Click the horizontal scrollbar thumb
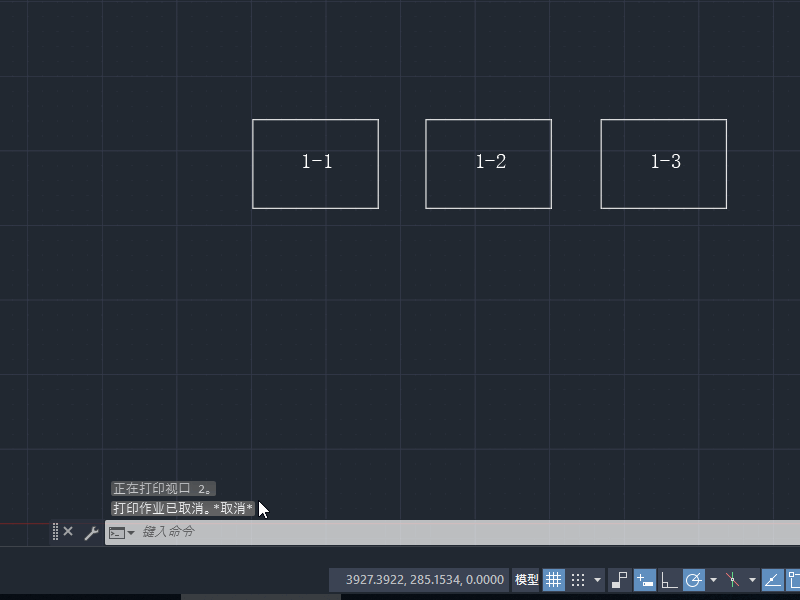Screen dimensions: 800x600 (x=261, y=597)
